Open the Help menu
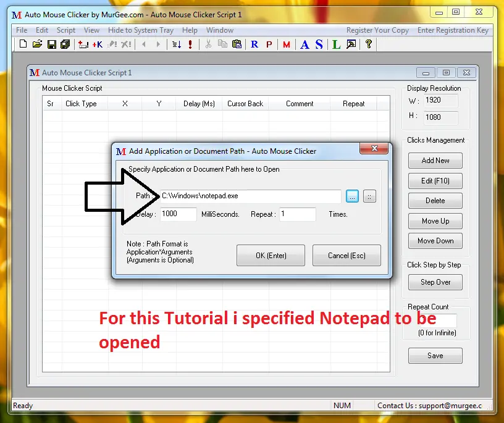Screen dimensions: 504x423 click(190, 30)
